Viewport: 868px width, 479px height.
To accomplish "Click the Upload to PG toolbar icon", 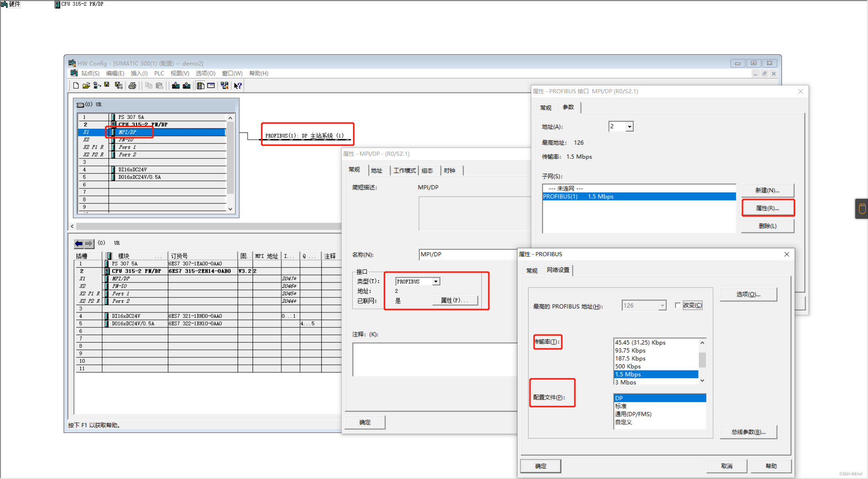I will point(186,86).
